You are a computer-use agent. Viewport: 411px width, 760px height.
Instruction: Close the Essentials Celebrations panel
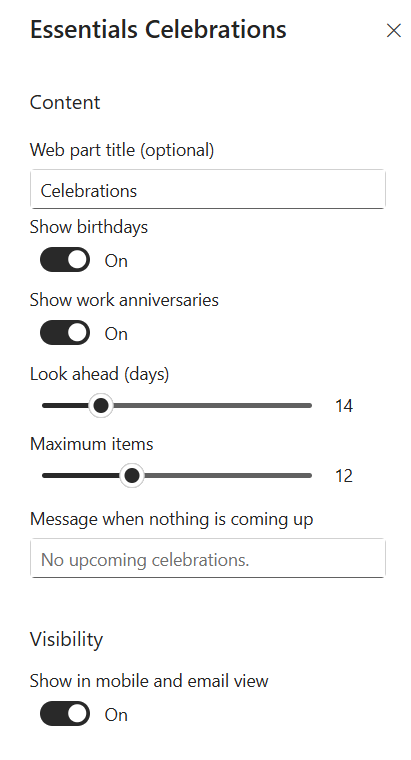pos(394,31)
